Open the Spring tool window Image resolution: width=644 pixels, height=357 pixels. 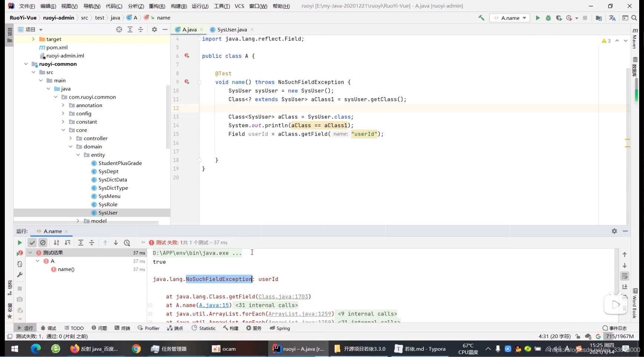pyautogui.click(x=280, y=328)
